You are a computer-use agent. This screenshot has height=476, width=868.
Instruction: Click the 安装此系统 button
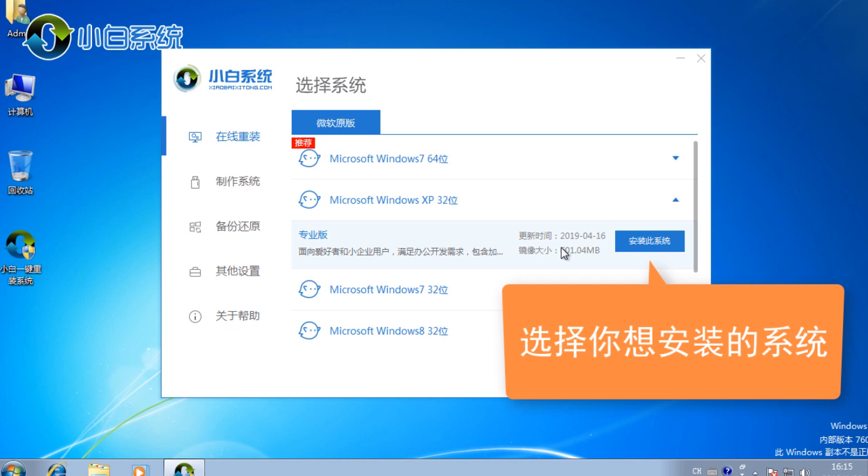pyautogui.click(x=650, y=241)
